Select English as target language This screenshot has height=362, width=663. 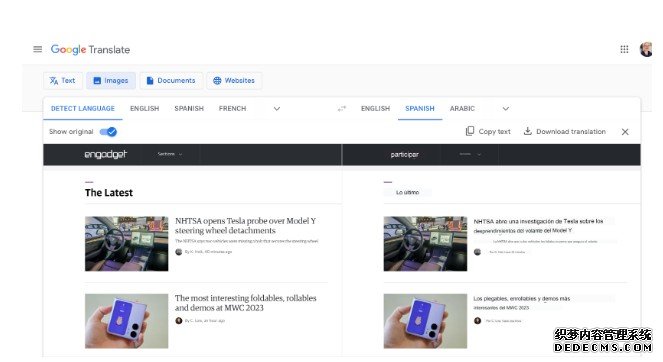pyautogui.click(x=375, y=109)
